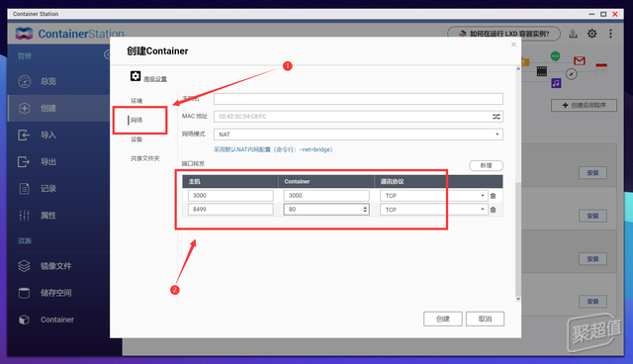Click the purple music note icon
The image size is (633, 364).
click(556, 83)
